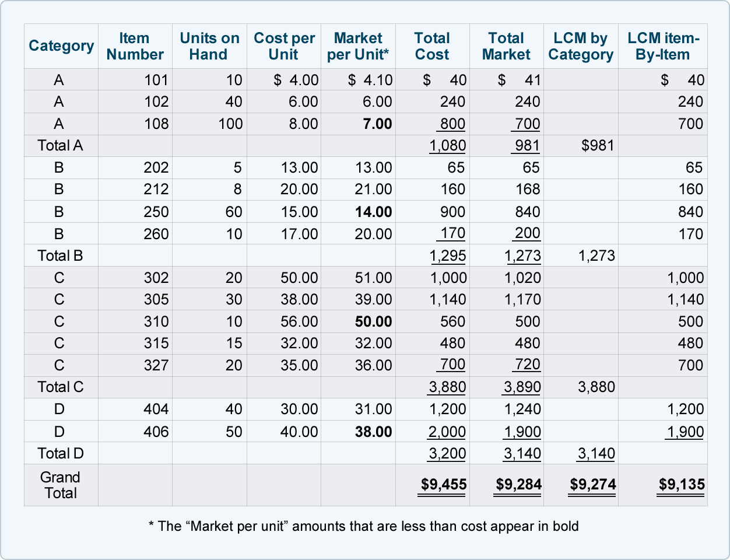The image size is (730, 560).
Task: Select the $9,274 LCM category grand total
Action: tap(592, 484)
